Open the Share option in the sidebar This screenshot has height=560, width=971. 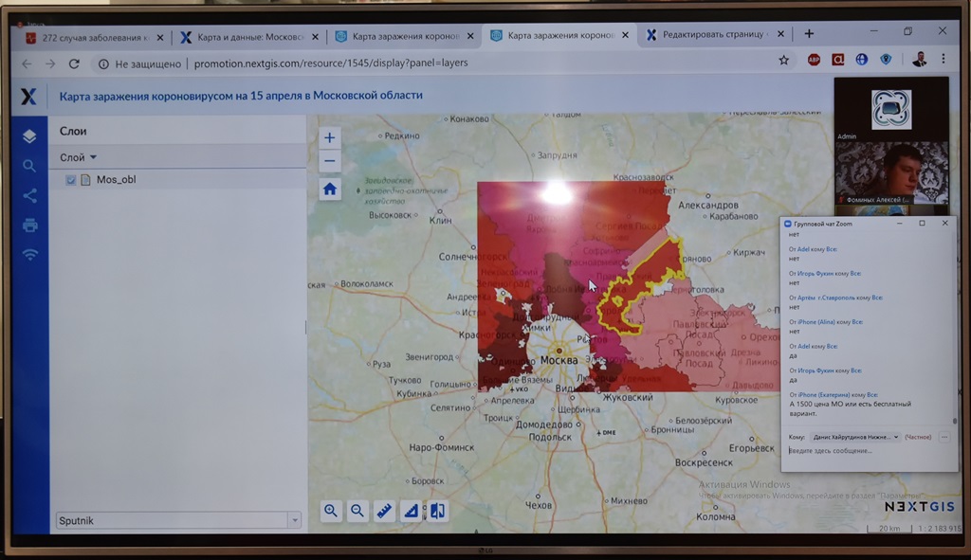point(30,195)
